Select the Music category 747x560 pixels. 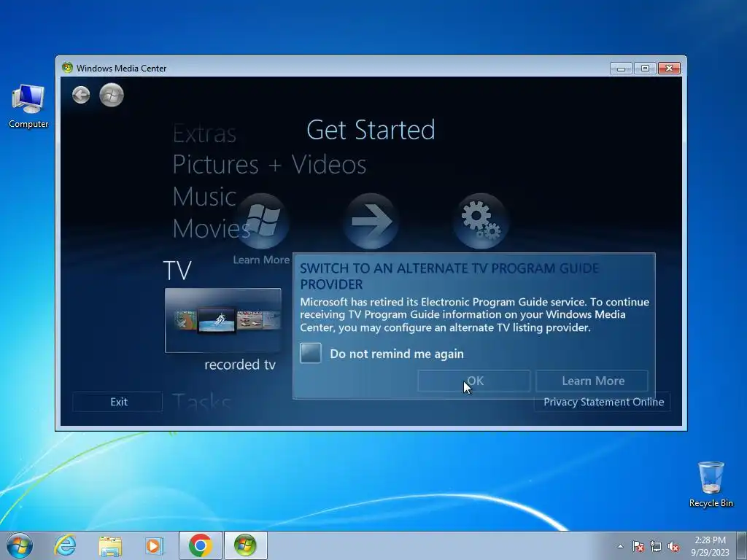204,197
